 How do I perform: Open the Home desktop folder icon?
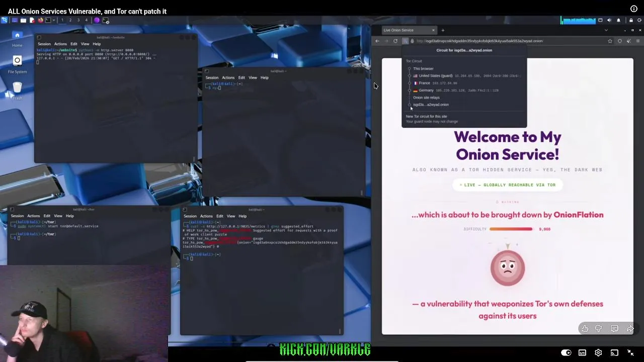[17, 39]
